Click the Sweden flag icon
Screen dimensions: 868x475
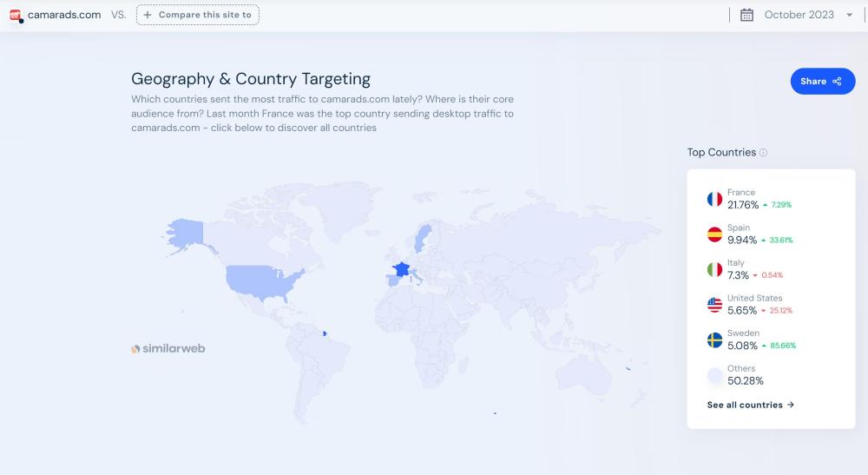[x=714, y=340]
